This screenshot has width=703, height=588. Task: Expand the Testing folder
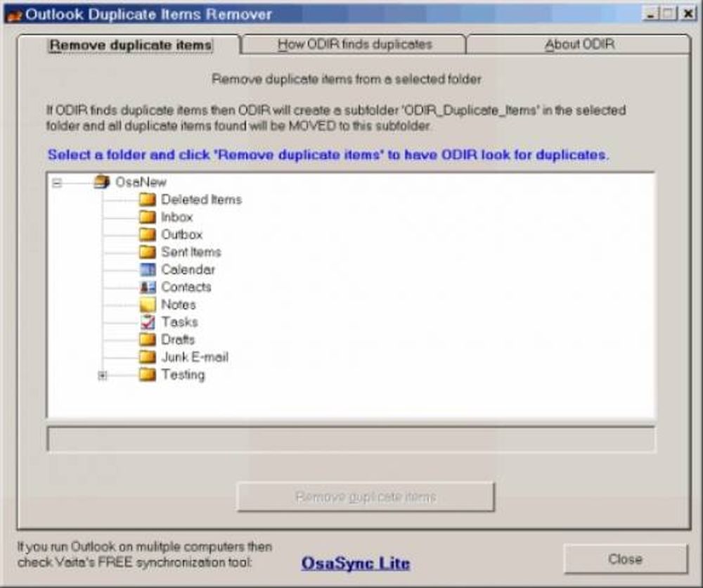(103, 375)
